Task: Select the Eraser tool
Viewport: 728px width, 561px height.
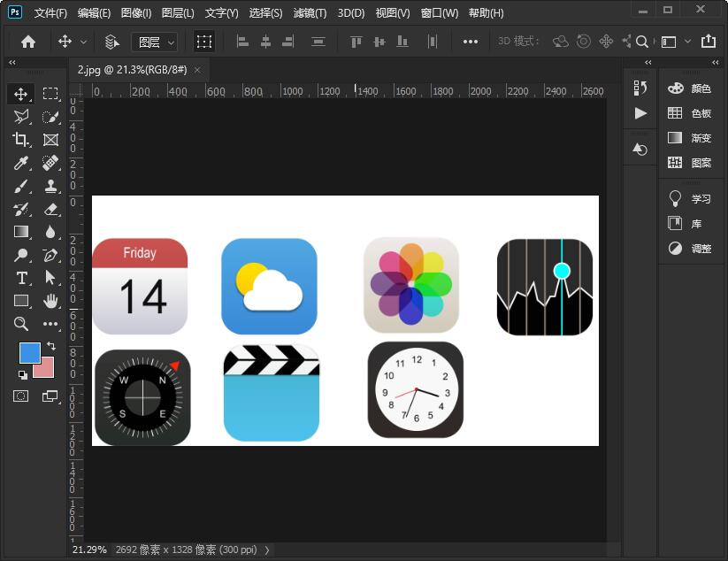Action: [x=50, y=209]
